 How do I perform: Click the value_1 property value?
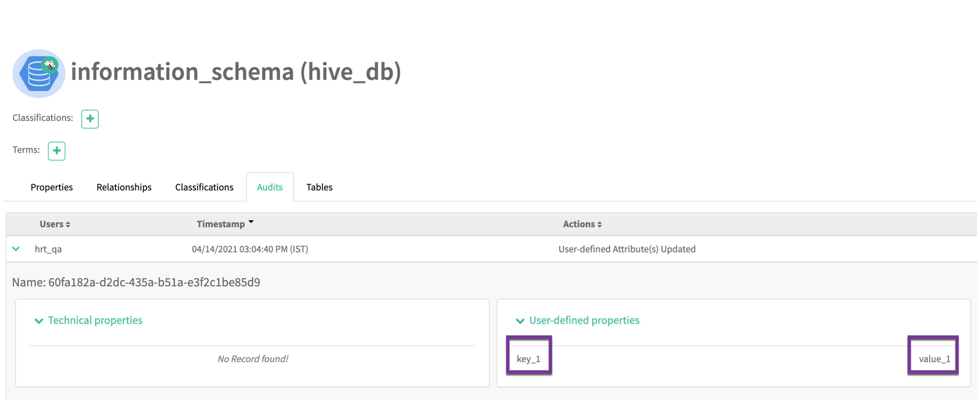(934, 359)
